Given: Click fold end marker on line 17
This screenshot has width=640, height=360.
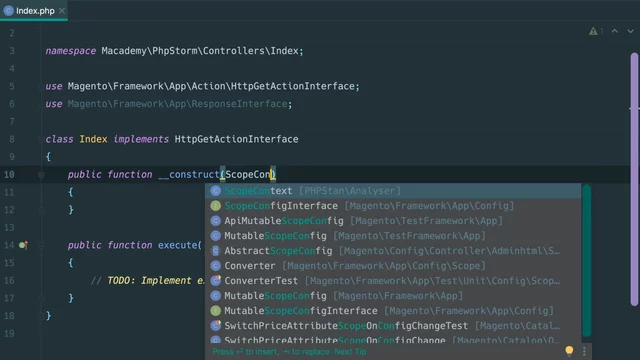Looking at the screenshot, I should 41,298.
